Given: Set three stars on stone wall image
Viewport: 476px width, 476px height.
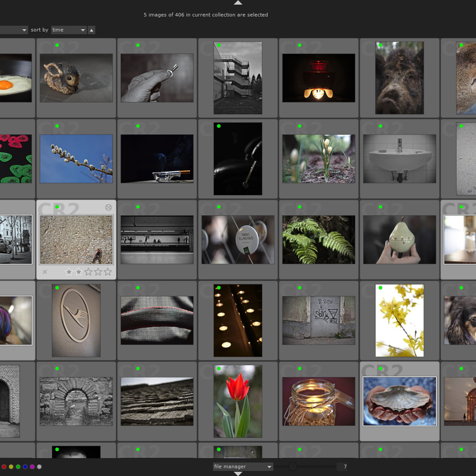Looking at the screenshot, I should 88,272.
